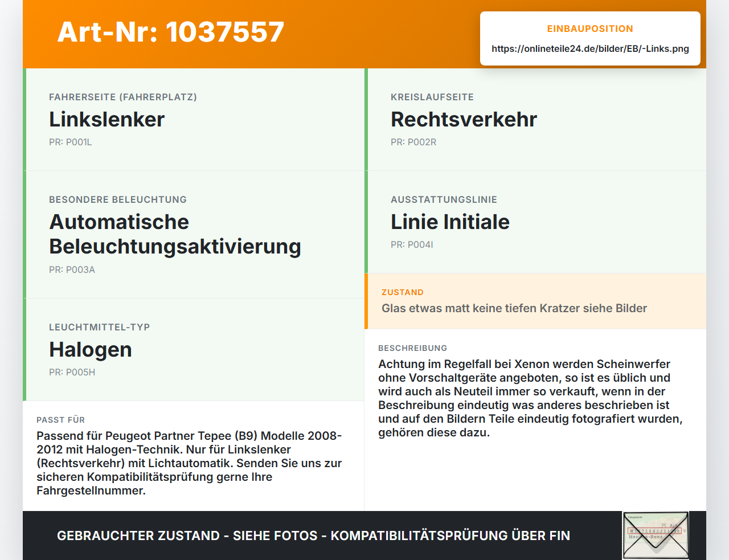
Task: Click the KREISLAUFSEITE label
Action: (x=432, y=97)
